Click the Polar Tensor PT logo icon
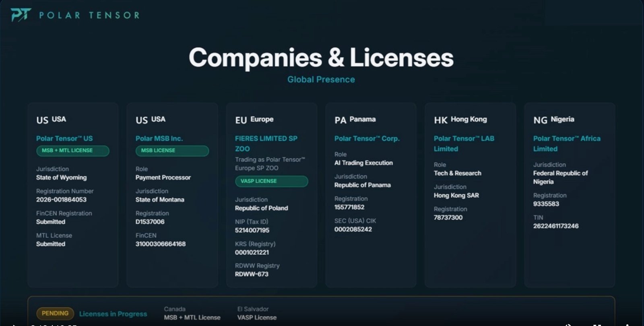Image resolution: width=644 pixels, height=326 pixels. [x=21, y=15]
